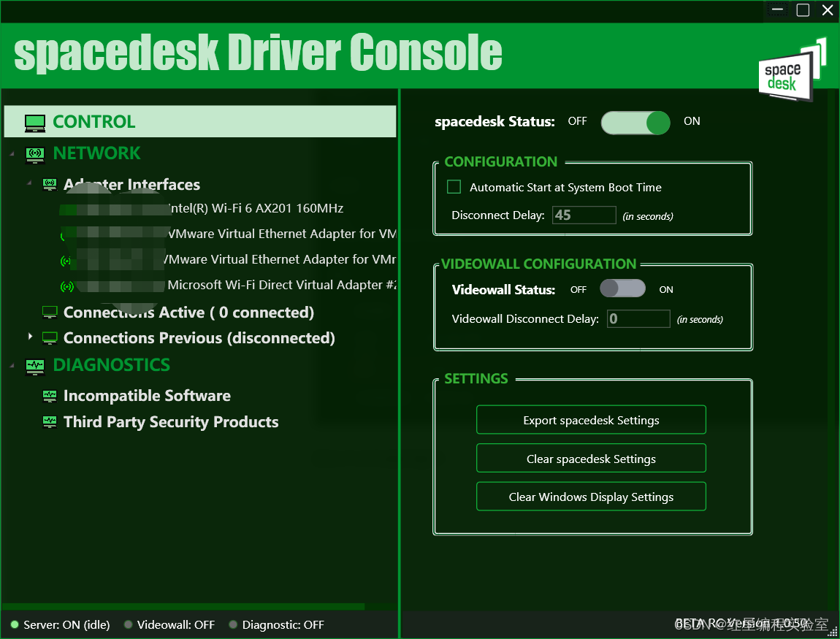This screenshot has width=840, height=639.
Task: Click the Connections Active monitor icon
Action: tap(50, 313)
